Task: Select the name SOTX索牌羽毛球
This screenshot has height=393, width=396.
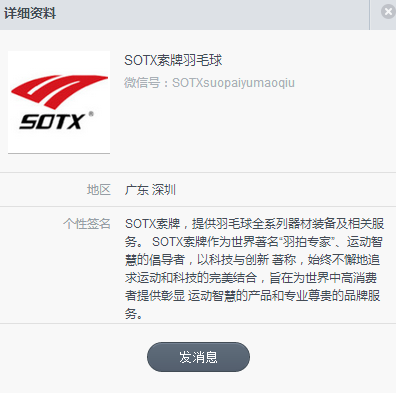Action: 173,60
